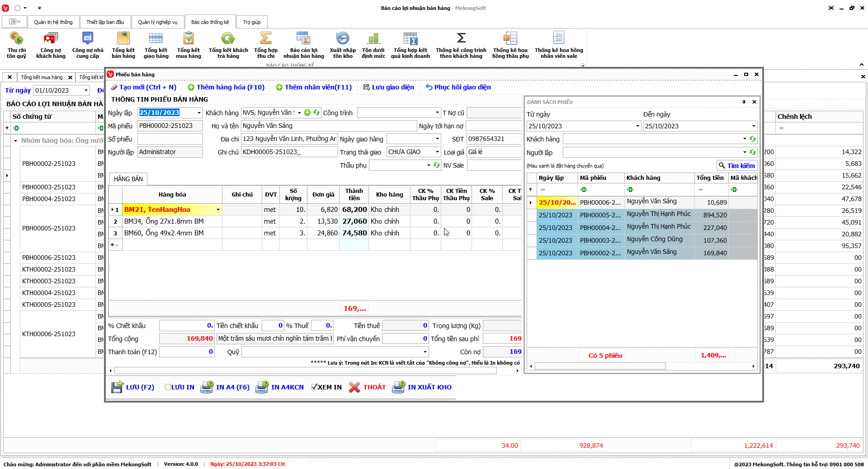Expand the Ngày lập date dropdown
868x469 pixels.
[x=199, y=113]
